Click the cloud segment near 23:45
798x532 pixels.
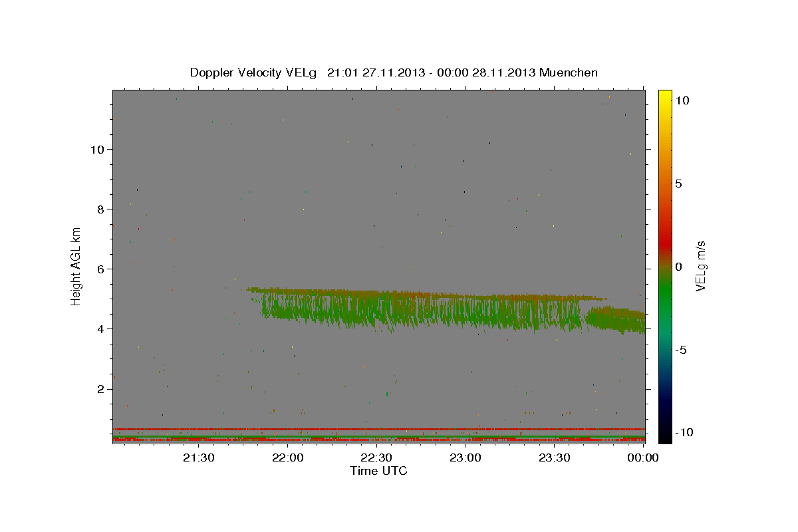point(615,319)
